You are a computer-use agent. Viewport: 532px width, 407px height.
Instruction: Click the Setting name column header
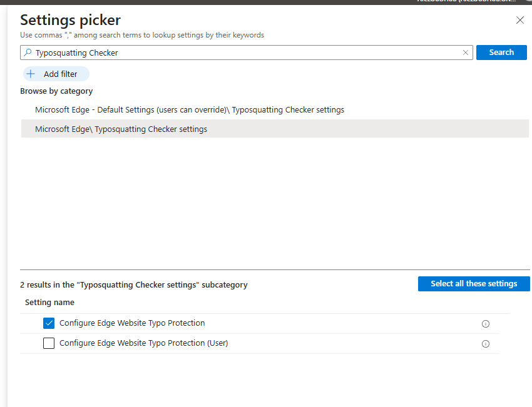tap(49, 303)
